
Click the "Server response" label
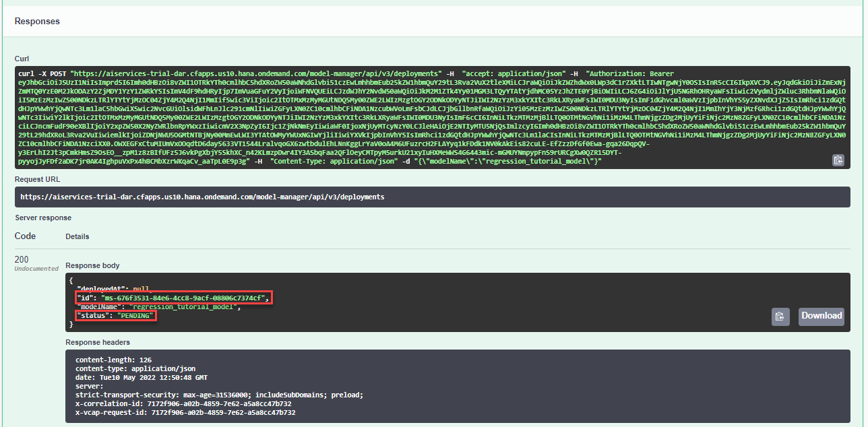click(43, 218)
